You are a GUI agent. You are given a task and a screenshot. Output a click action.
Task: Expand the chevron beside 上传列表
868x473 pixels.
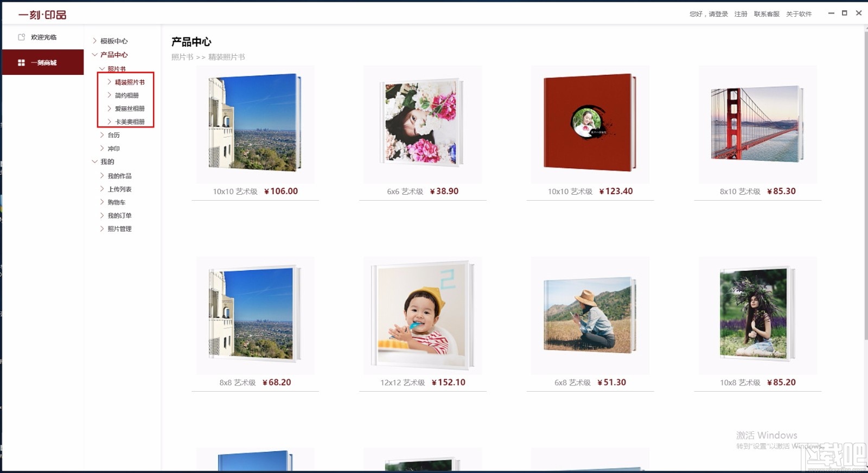[102, 189]
